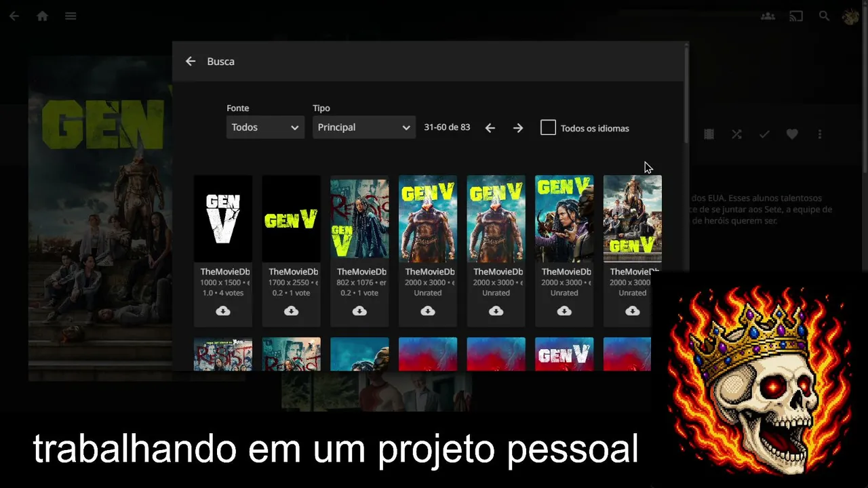Screen dimensions: 868x488
Task: Download the 802 x 1076 poster image
Action: click(359, 311)
